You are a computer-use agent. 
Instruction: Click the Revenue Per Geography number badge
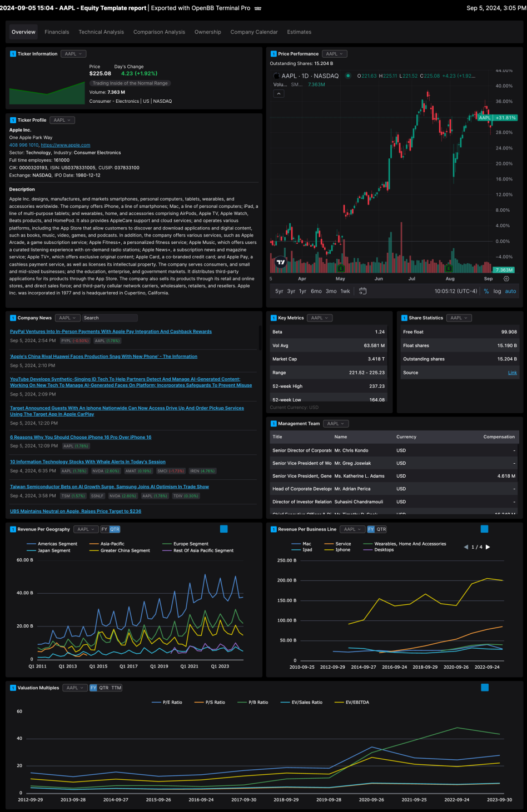(13, 529)
